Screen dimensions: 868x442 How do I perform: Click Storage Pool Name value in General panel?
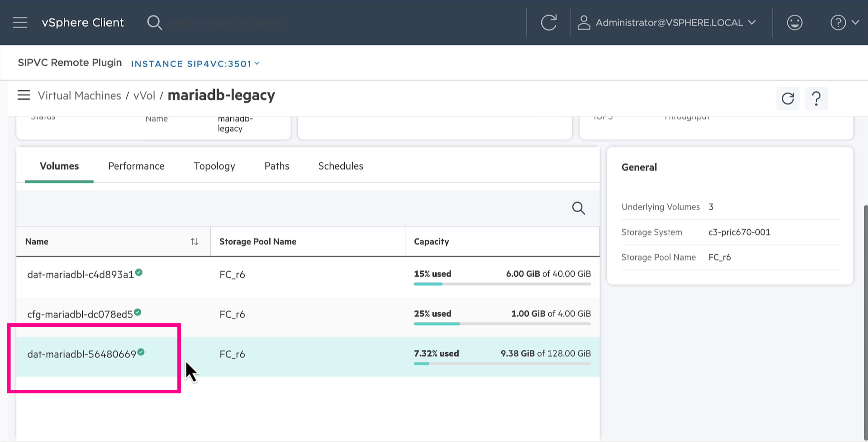[x=719, y=257]
